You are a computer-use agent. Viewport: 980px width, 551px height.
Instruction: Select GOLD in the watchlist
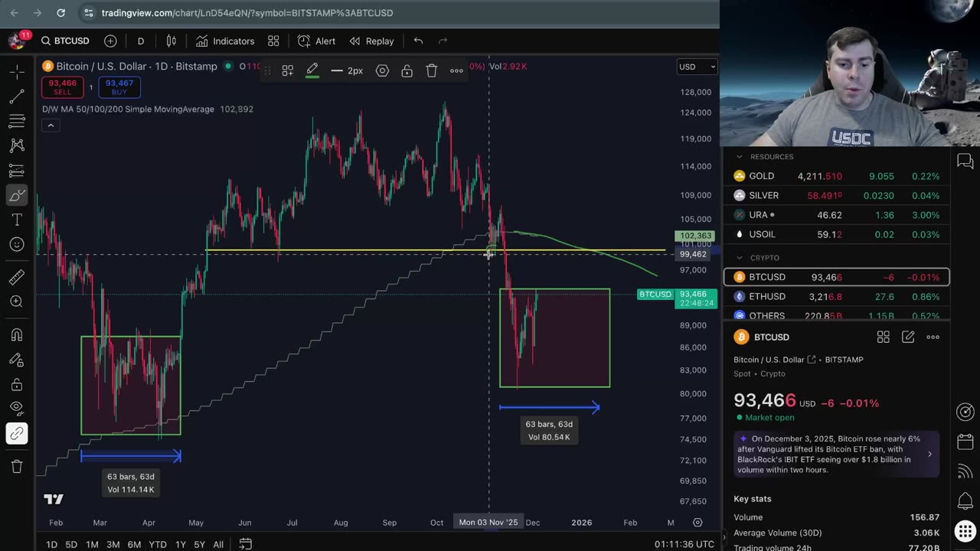point(837,176)
